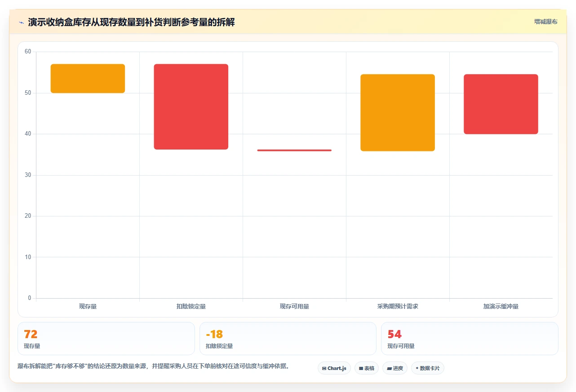Click the y-axis label 40

coord(28,134)
